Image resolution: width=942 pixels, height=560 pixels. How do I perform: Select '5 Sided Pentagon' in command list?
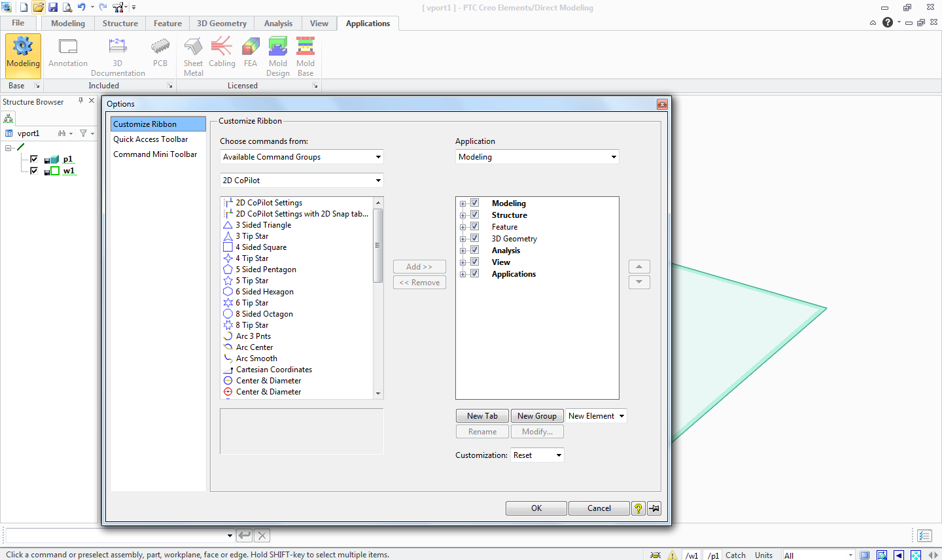[x=266, y=270]
